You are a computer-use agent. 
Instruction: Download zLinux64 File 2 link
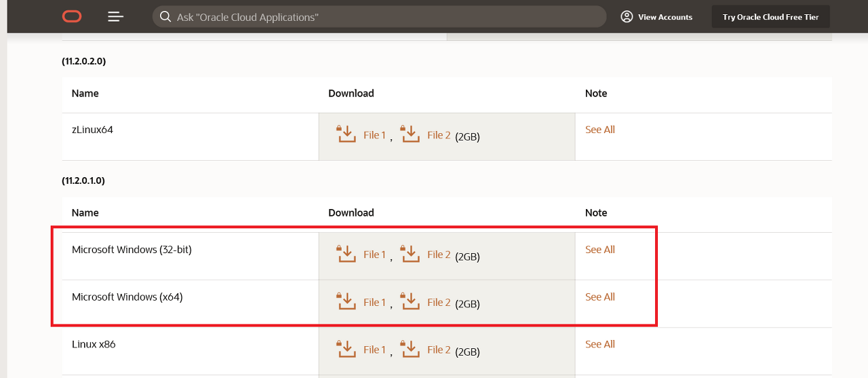tap(439, 135)
